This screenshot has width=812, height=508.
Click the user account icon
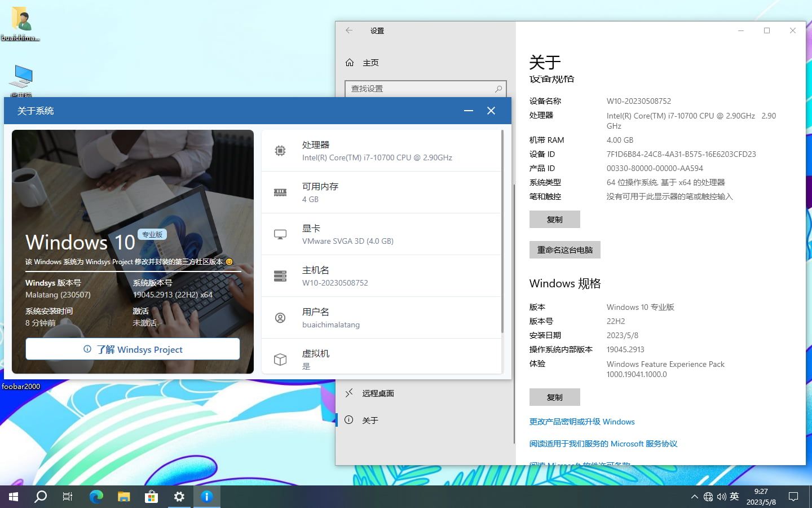(x=280, y=318)
